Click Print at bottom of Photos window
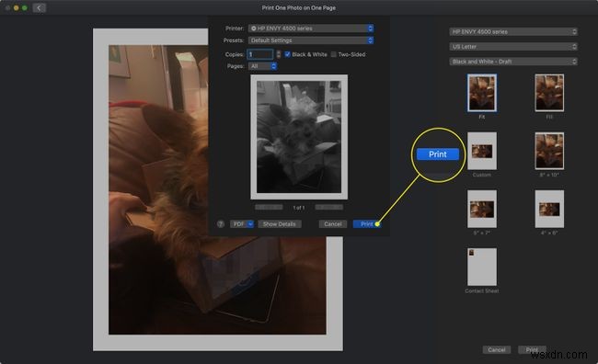This screenshot has width=598, height=364. point(532,350)
